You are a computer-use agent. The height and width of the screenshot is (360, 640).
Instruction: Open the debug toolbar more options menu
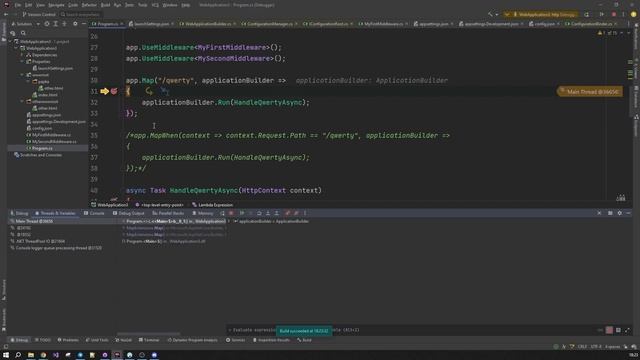pyautogui.click(x=305, y=213)
